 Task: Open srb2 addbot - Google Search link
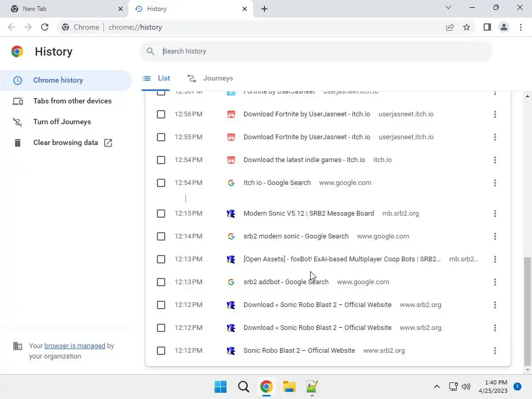coord(286,282)
